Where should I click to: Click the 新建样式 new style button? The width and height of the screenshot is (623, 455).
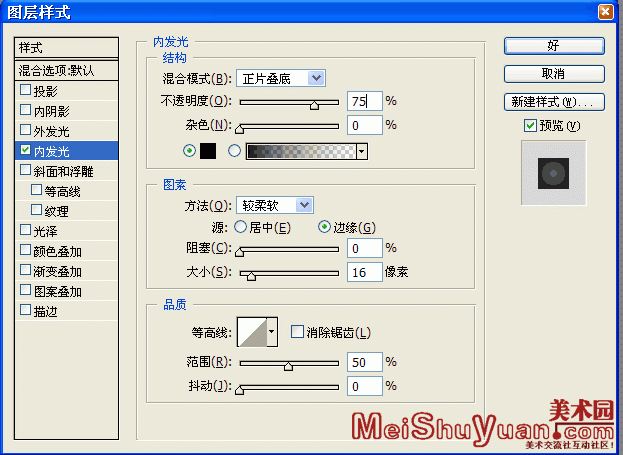554,102
